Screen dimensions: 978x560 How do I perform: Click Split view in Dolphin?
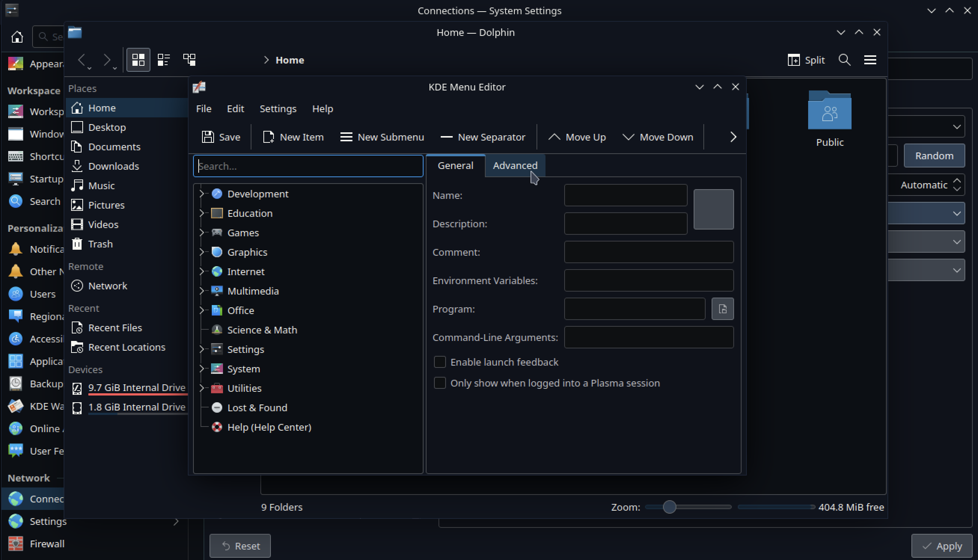[806, 60]
